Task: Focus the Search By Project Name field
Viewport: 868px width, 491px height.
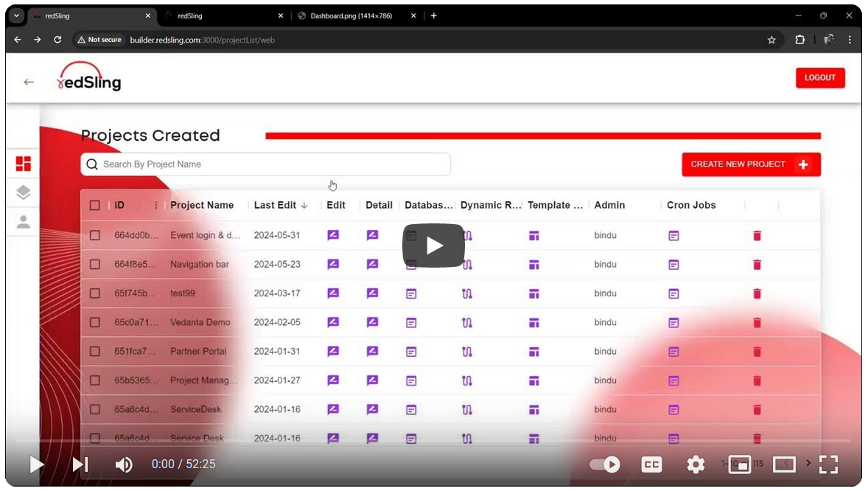Action: click(266, 164)
